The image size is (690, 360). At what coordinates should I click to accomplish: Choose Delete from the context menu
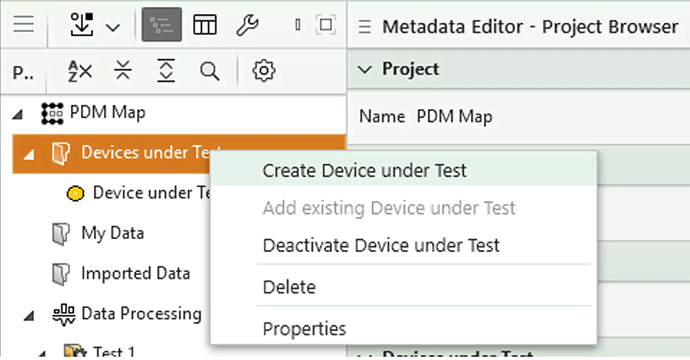(x=404, y=287)
